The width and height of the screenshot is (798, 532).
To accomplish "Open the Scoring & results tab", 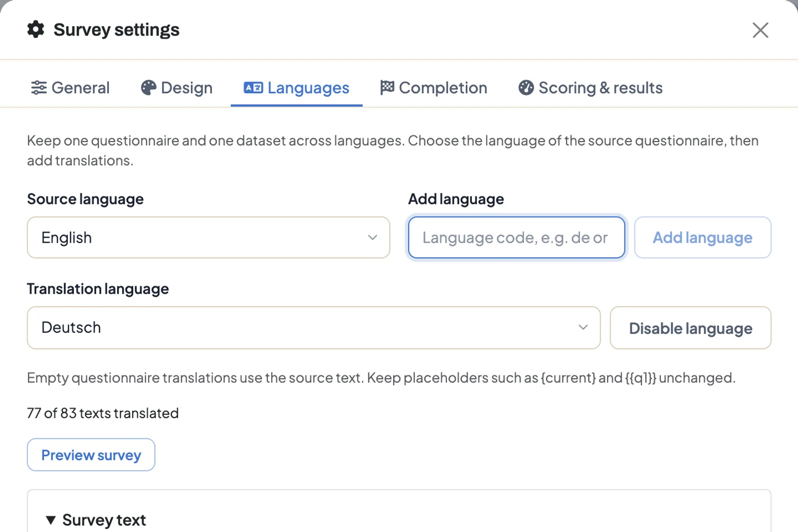I will pos(591,88).
